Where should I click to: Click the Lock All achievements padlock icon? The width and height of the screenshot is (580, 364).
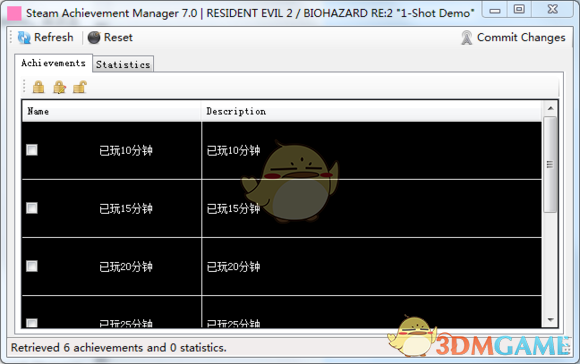(38, 87)
